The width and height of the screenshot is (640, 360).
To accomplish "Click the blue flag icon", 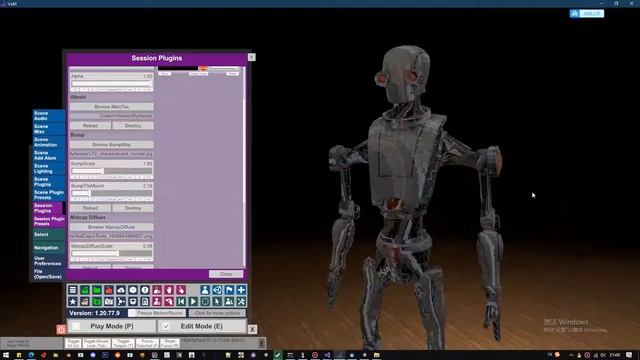I will point(229,290).
